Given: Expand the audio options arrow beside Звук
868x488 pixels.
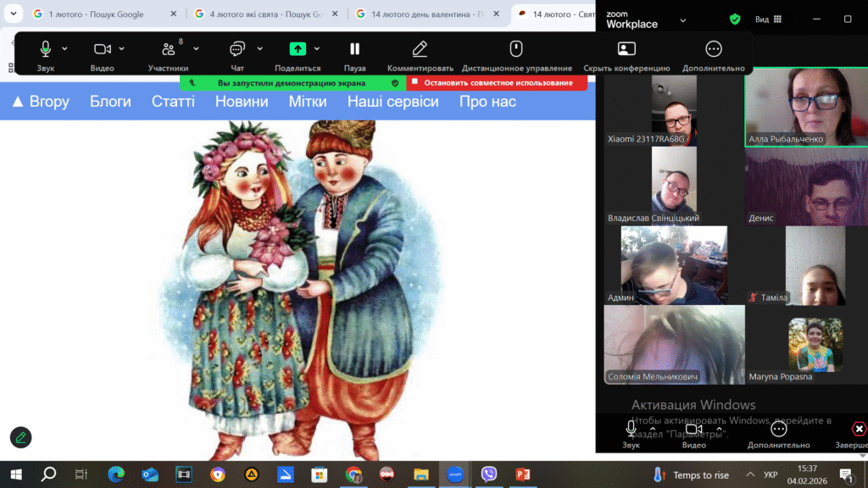Looking at the screenshot, I should coord(65,48).
